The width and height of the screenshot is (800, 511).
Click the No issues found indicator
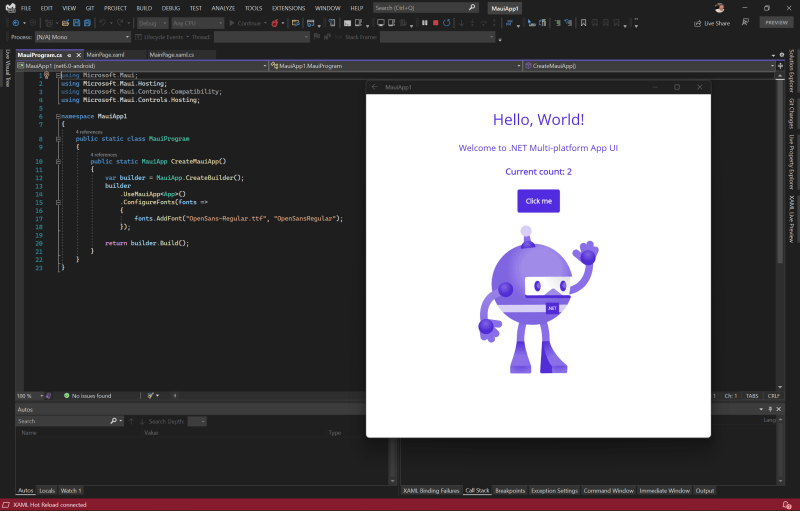pos(87,396)
